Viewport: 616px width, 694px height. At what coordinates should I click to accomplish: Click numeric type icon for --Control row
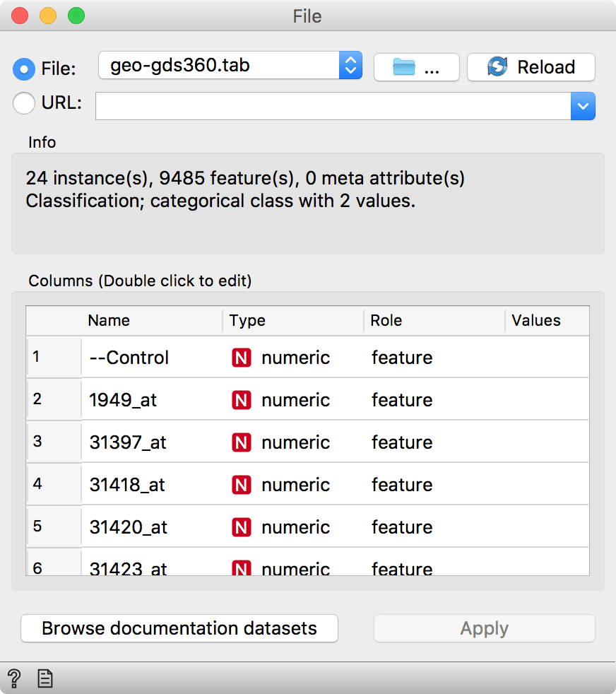point(241,358)
